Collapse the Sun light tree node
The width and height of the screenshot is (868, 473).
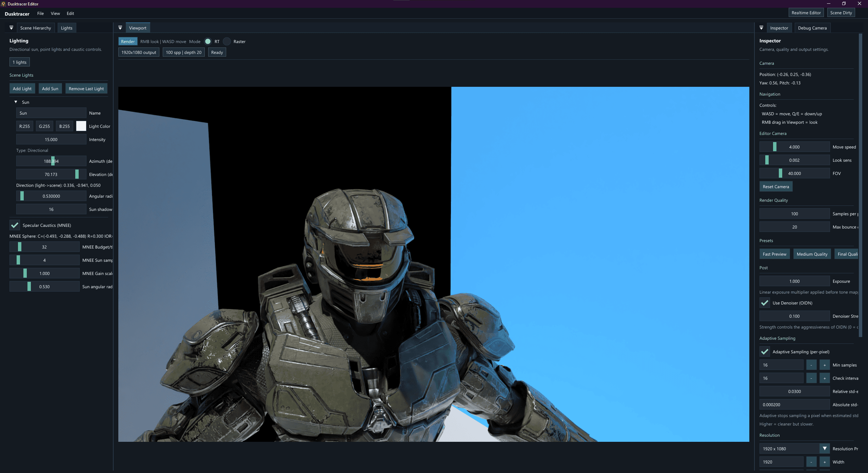[16, 102]
